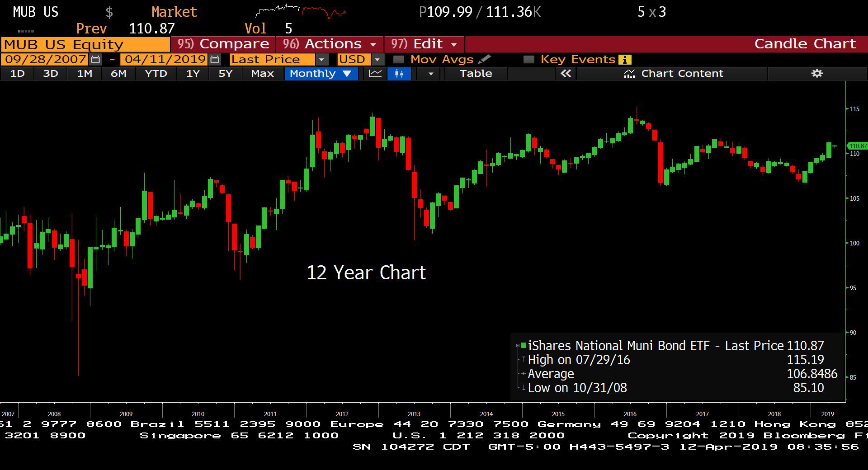Collapse panel using the double-left chevron
The image size is (868, 470).
[x=566, y=73]
